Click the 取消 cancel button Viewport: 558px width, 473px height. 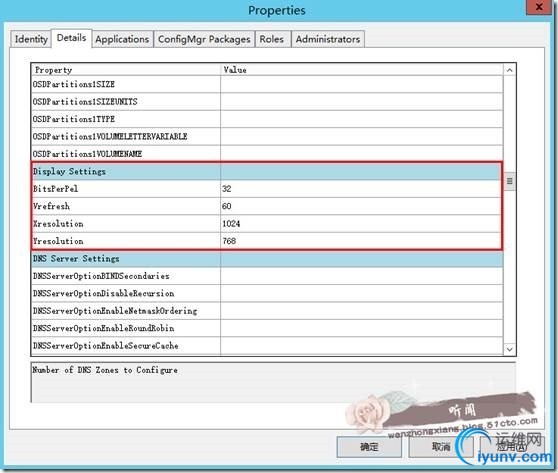click(441, 447)
